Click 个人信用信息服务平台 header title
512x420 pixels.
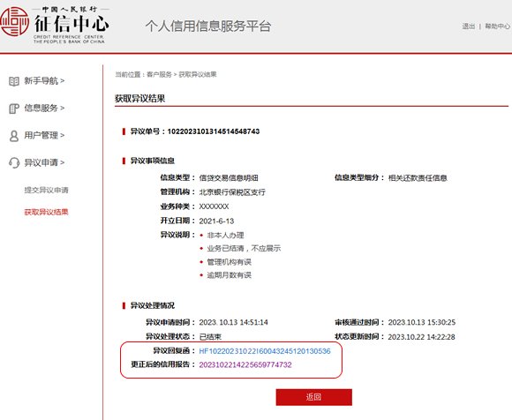point(208,26)
